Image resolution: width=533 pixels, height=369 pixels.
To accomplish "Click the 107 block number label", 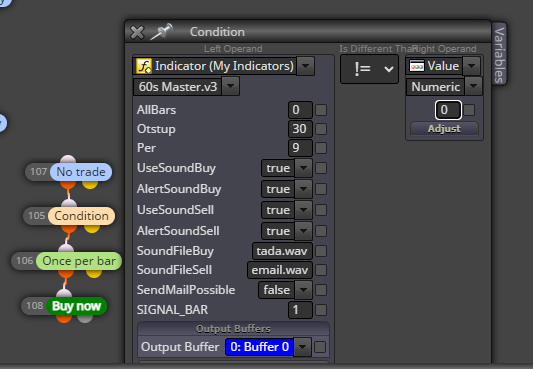I will tap(38, 172).
